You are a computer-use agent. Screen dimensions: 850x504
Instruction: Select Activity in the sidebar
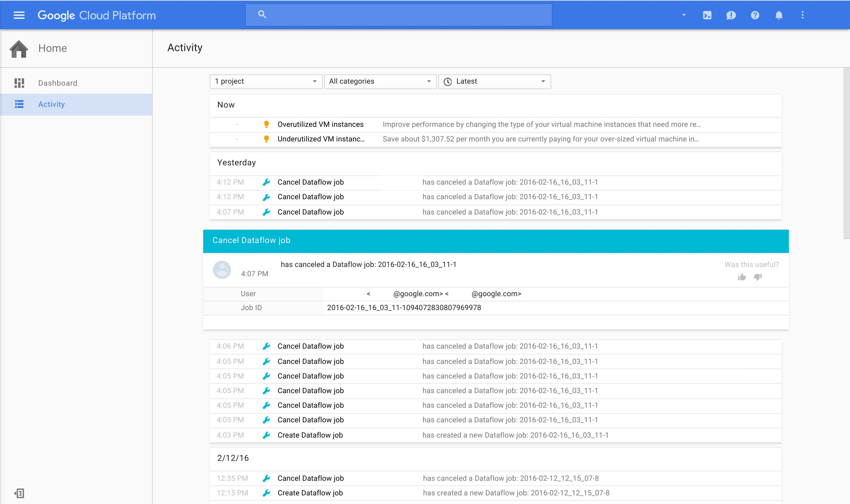pyautogui.click(x=51, y=104)
